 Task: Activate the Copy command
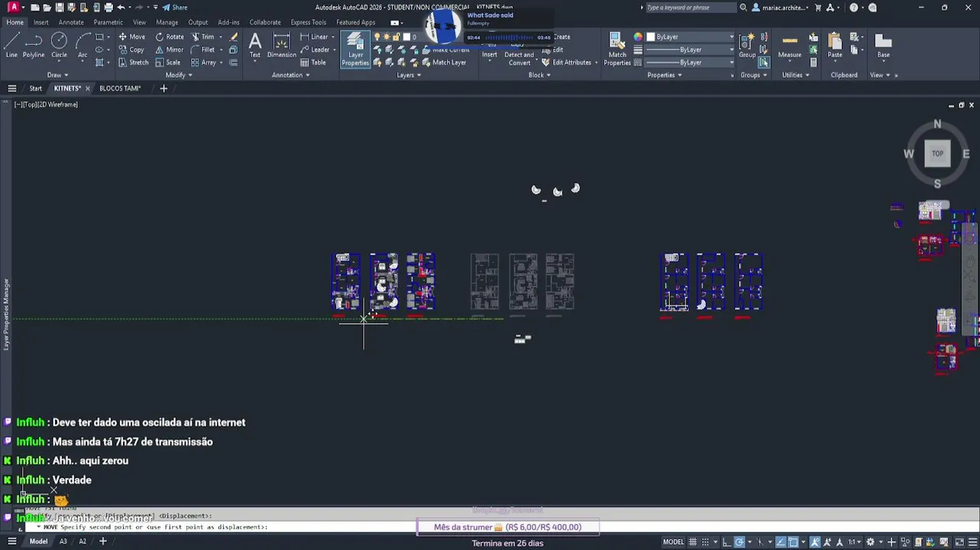point(131,50)
